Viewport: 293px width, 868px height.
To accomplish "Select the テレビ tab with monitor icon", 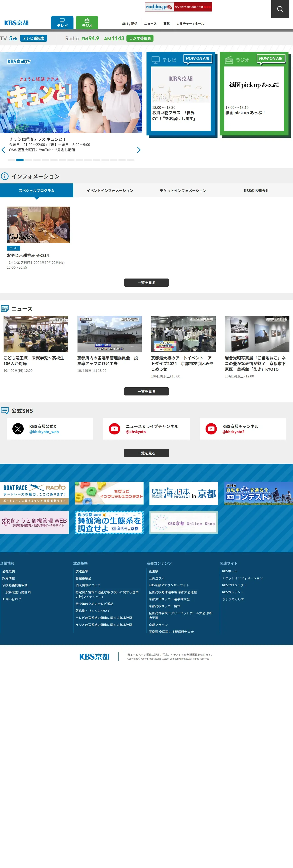I will coord(62,23).
